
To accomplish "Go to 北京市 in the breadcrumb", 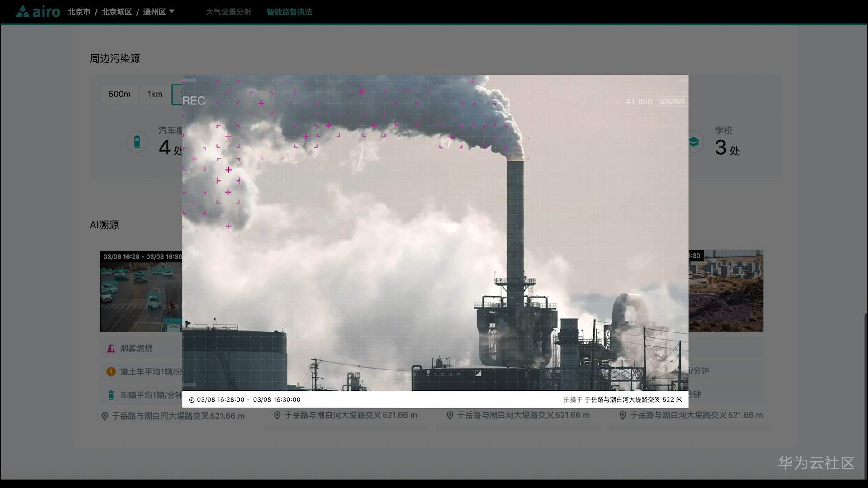I will coord(79,12).
